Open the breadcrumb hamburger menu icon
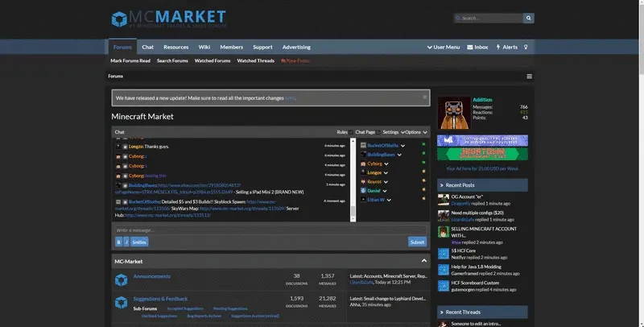644x327 pixels. (530, 77)
